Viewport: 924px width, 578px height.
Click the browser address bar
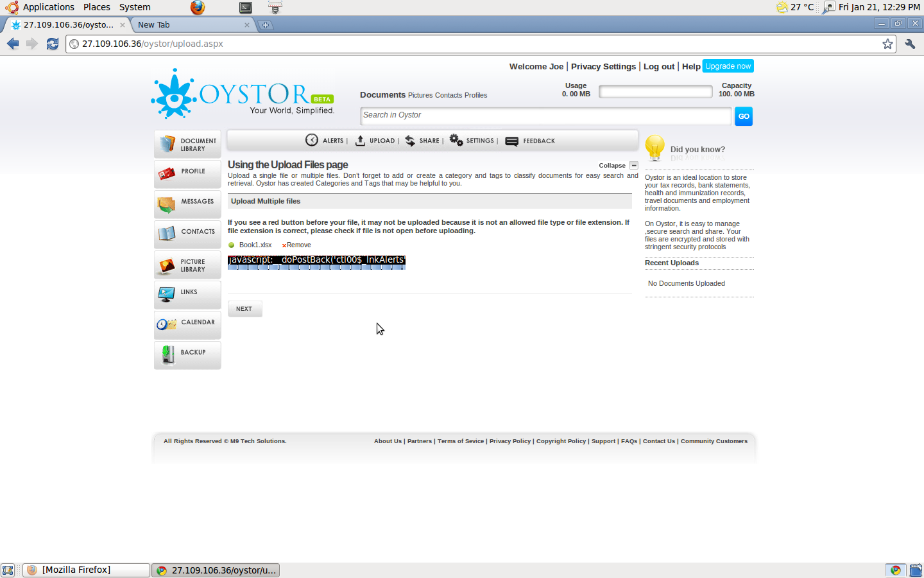tap(481, 44)
